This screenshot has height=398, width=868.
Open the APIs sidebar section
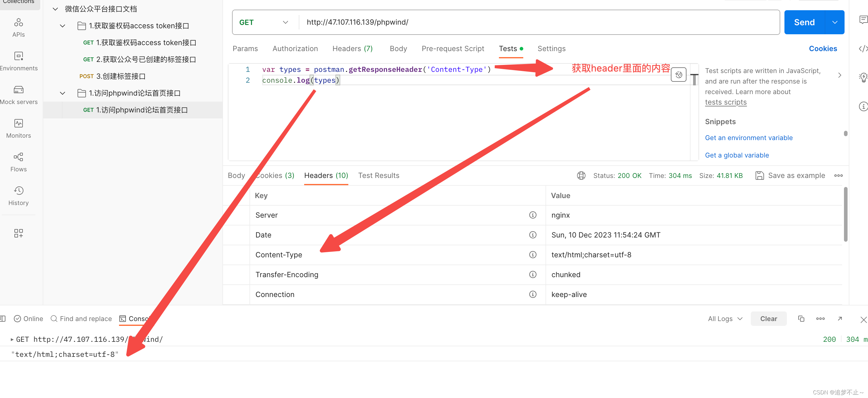click(19, 27)
